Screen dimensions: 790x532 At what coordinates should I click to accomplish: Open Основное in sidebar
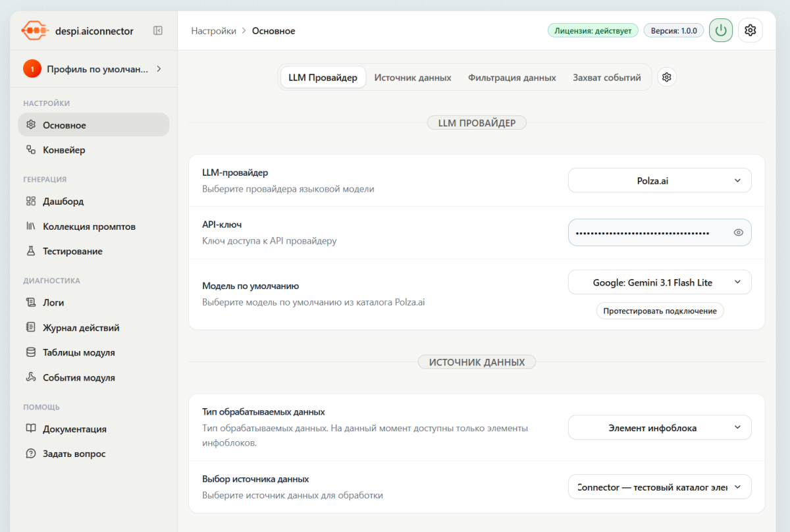click(x=93, y=125)
